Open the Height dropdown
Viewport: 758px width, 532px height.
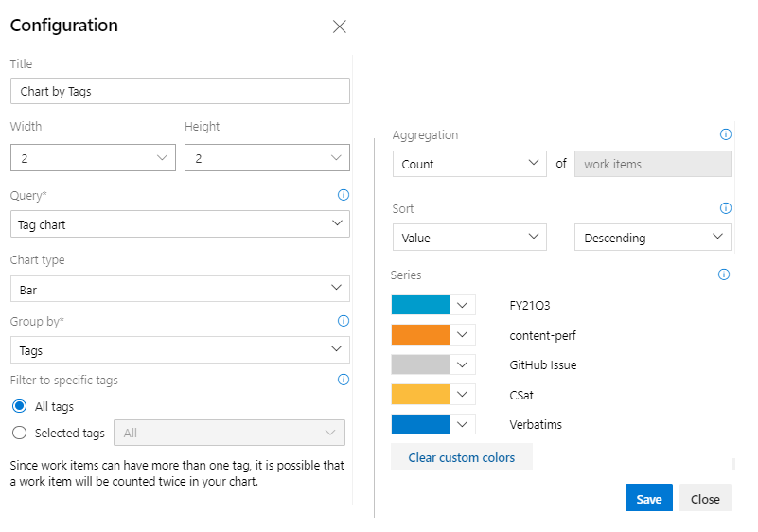click(267, 158)
